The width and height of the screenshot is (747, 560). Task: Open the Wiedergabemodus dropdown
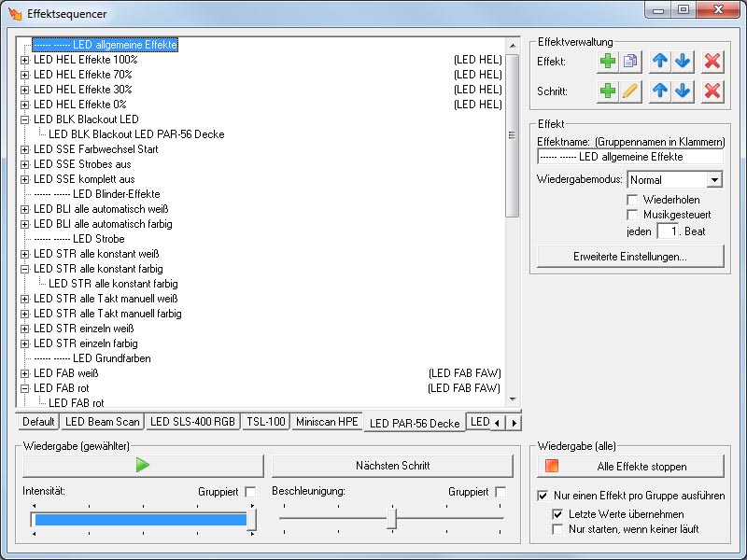click(714, 179)
